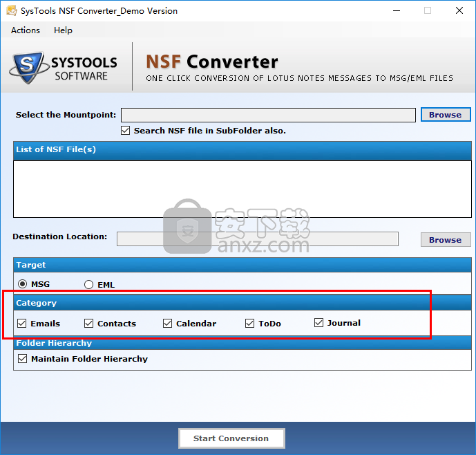Select the MSG target radio button

click(22, 284)
